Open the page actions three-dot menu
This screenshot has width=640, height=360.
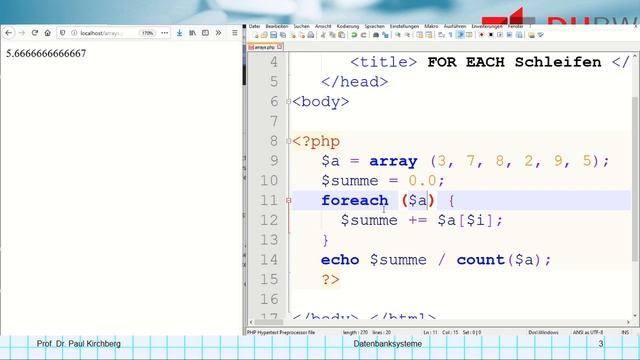pyautogui.click(x=164, y=33)
